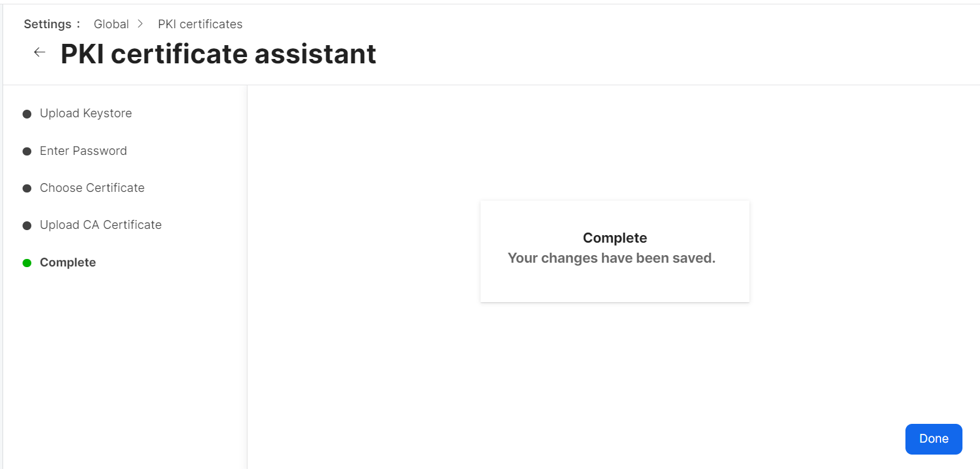
Task: Click empty space inside the confirmation card
Action: pyautogui.click(x=615, y=284)
